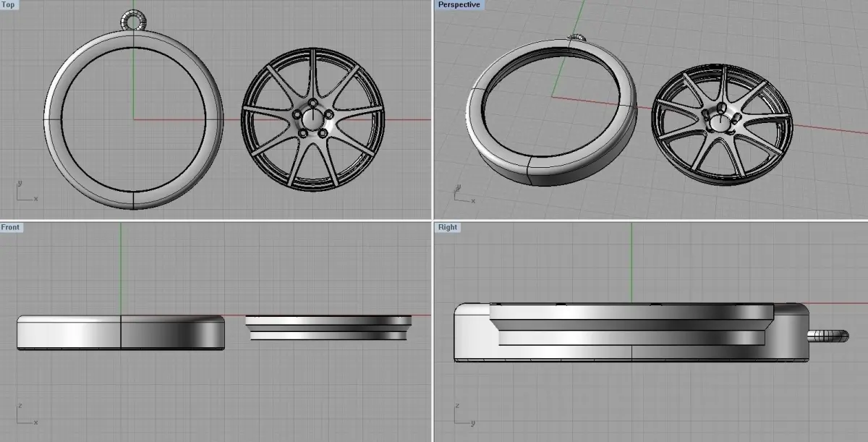Select the ring profile in Front viewport
Screen dimensions: 868x442
click(x=120, y=333)
